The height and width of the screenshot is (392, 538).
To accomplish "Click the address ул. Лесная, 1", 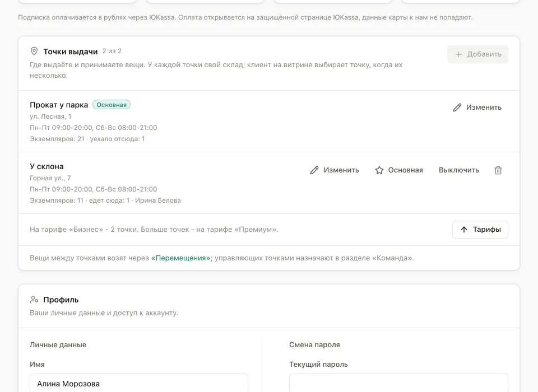I will click(x=50, y=116).
